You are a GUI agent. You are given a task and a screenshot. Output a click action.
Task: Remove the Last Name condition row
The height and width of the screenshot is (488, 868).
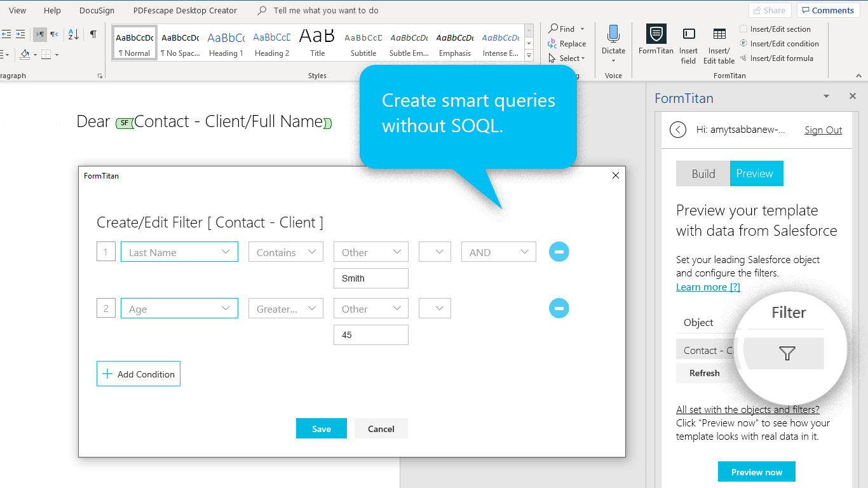click(559, 252)
